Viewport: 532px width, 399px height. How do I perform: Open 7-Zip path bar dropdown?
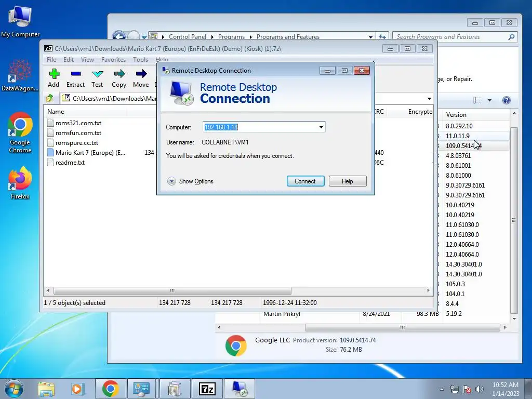[429, 99]
